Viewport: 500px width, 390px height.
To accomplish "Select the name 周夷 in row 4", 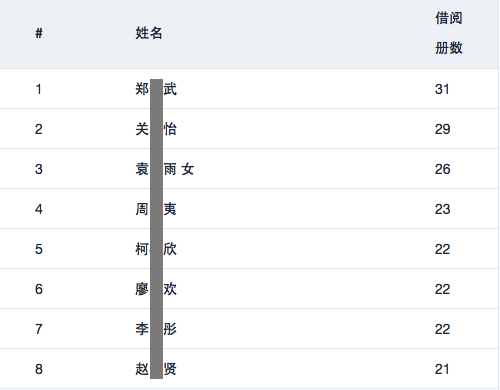I will tap(156, 209).
